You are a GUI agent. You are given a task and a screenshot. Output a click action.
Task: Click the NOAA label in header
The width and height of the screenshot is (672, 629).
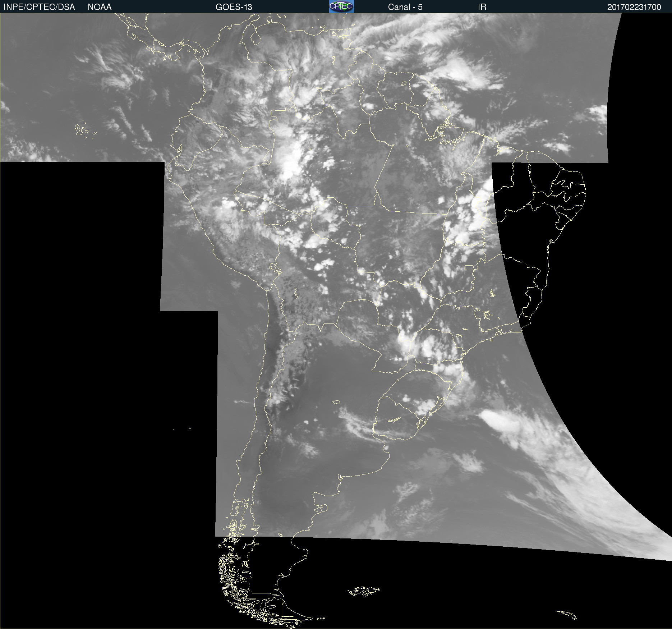(x=100, y=7)
